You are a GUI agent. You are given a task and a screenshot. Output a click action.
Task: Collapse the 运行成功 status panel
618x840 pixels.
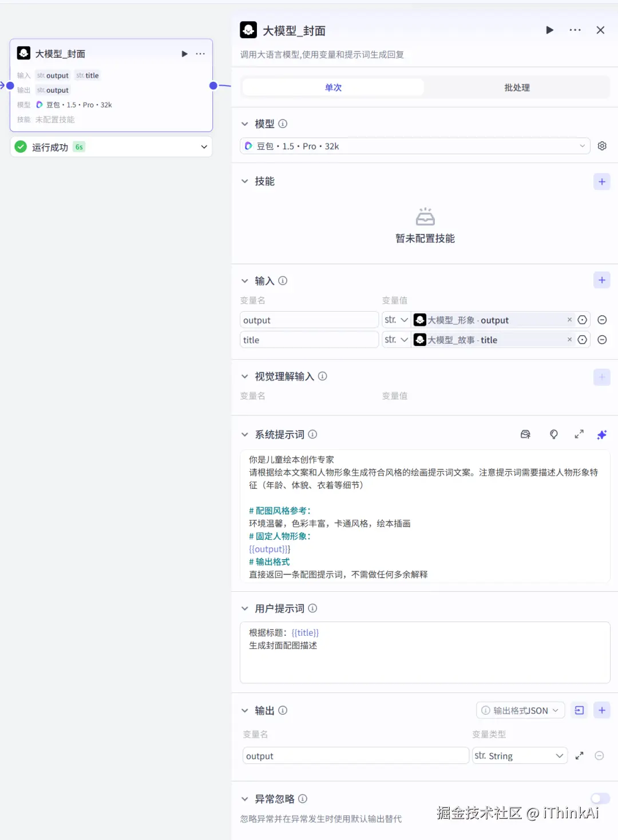tap(203, 146)
